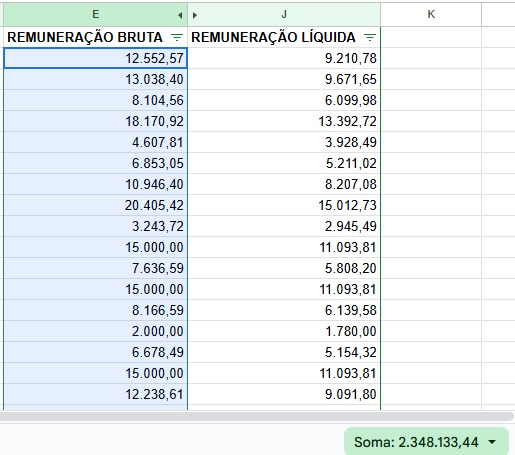This screenshot has height=455, width=515.
Task: Select column E header
Action: 95,14
